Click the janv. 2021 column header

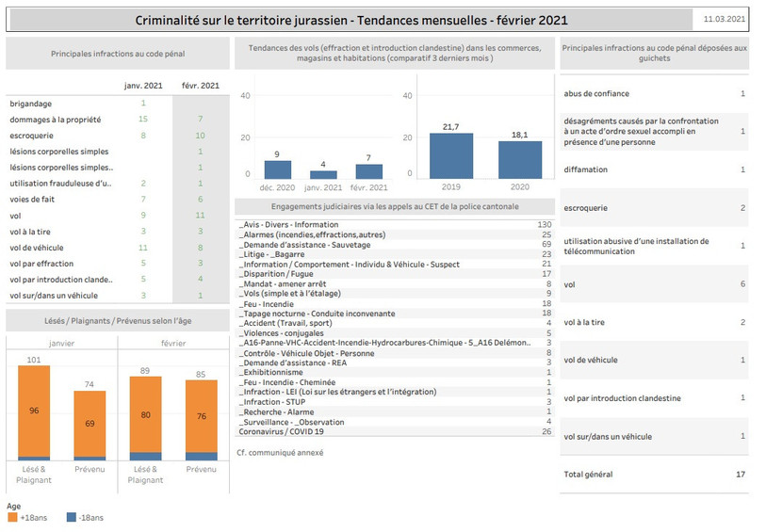[x=143, y=86]
